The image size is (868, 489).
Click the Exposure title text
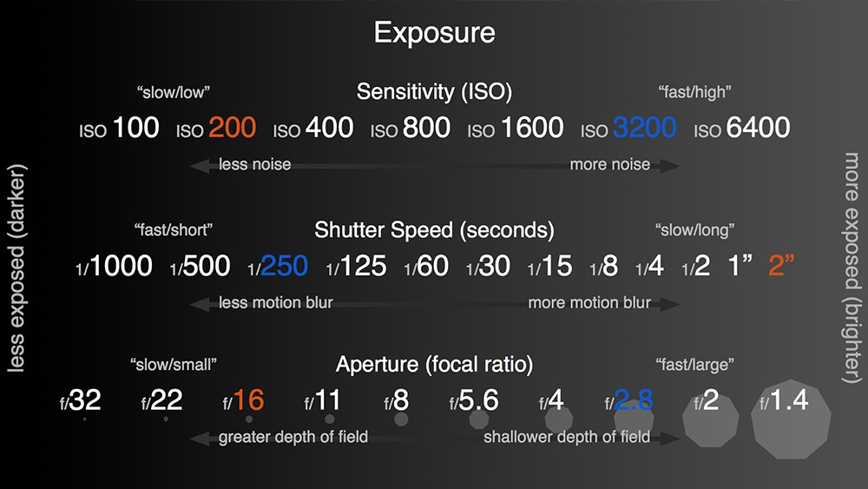point(435,33)
